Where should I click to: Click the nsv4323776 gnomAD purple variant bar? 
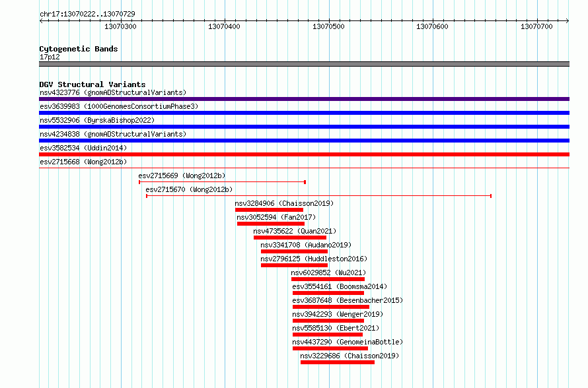[x=304, y=99]
